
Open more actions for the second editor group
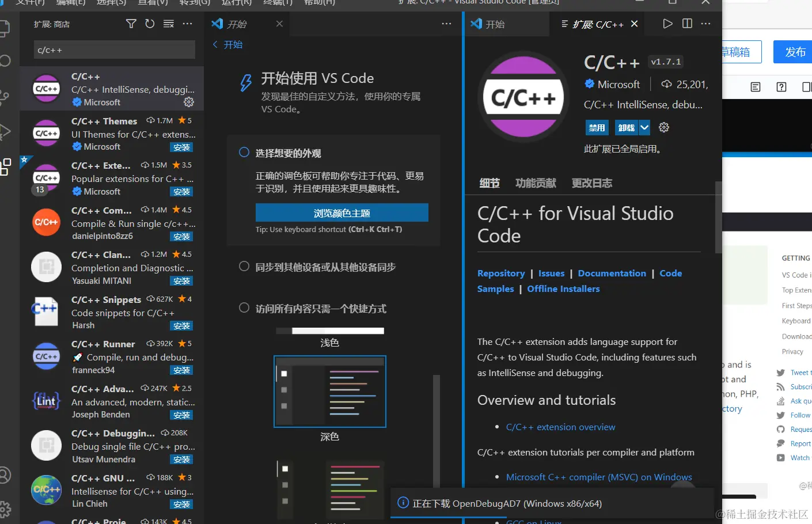705,24
